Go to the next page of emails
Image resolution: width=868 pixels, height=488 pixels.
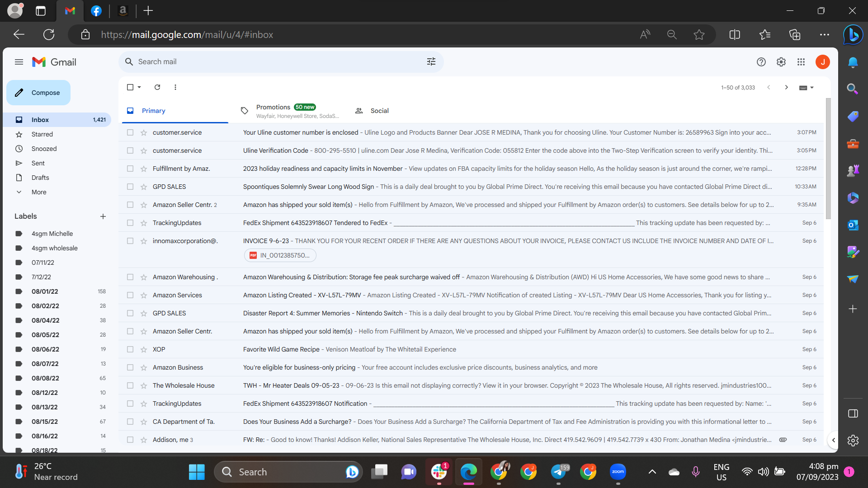[786, 87]
